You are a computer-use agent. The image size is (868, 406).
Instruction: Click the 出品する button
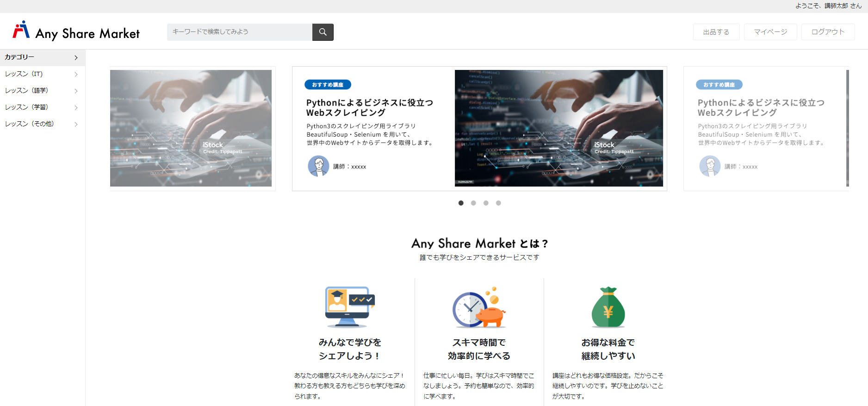tap(716, 32)
